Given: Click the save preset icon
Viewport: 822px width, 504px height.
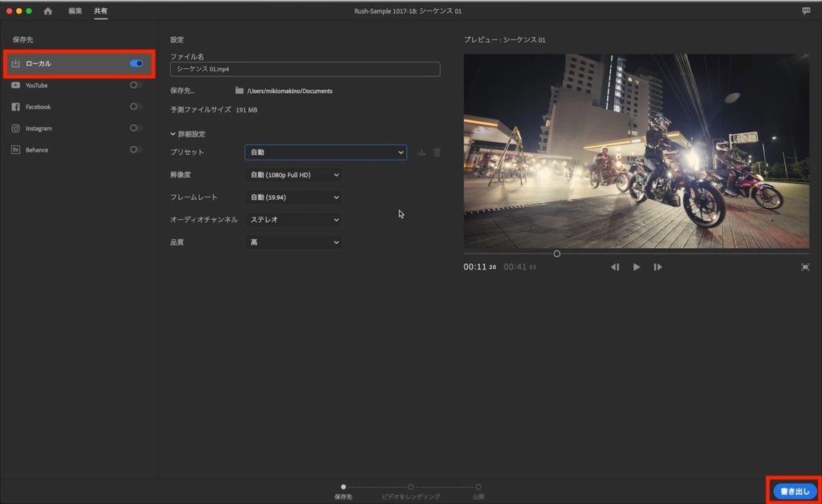Looking at the screenshot, I should click(x=422, y=152).
